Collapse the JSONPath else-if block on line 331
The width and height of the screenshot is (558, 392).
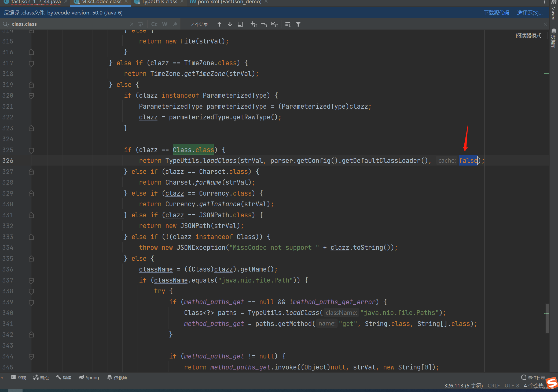[31, 215]
